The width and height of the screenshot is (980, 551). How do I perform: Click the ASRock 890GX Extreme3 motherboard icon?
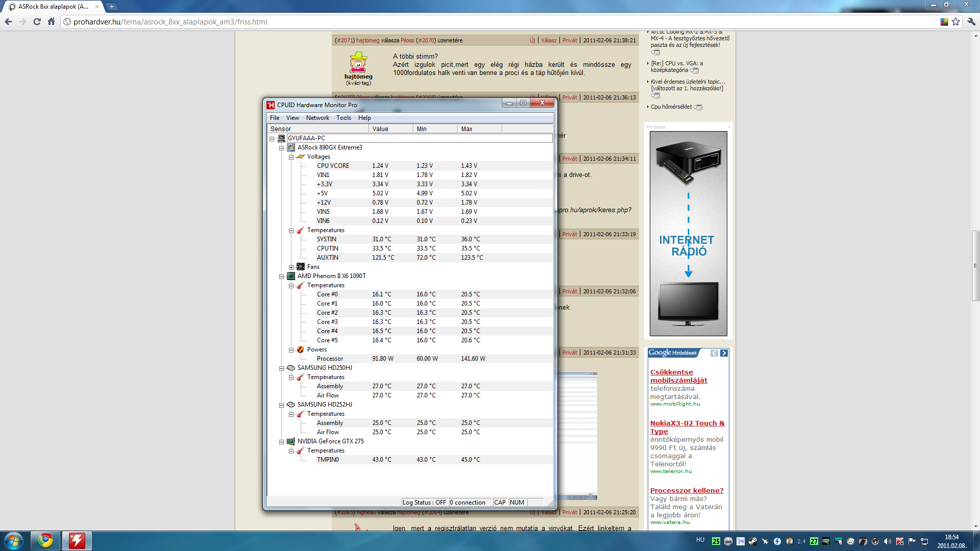pyautogui.click(x=291, y=147)
